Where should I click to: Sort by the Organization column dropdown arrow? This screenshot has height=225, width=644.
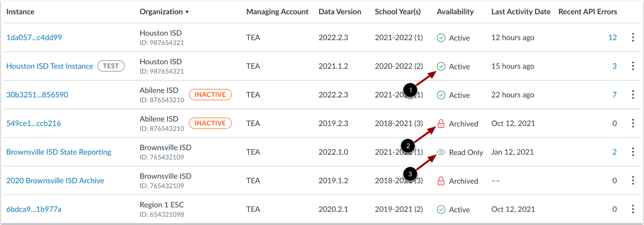187,12
